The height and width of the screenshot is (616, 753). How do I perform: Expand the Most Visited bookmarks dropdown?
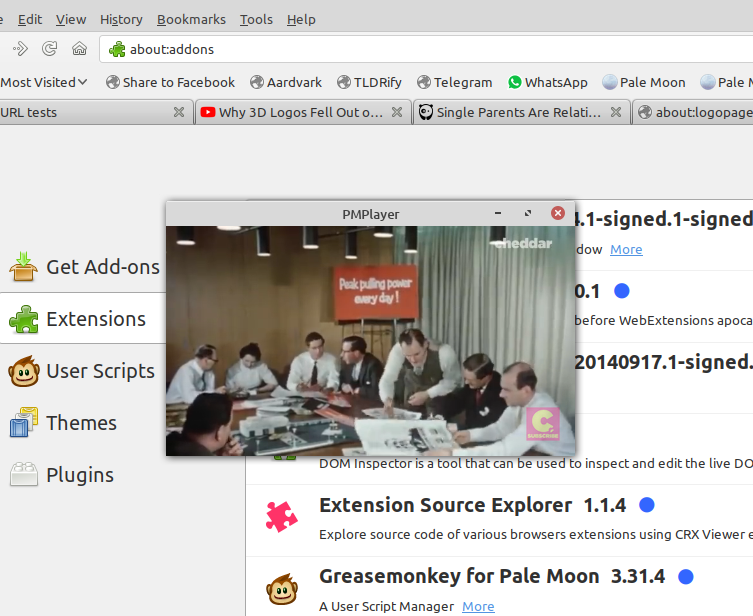tap(44, 83)
